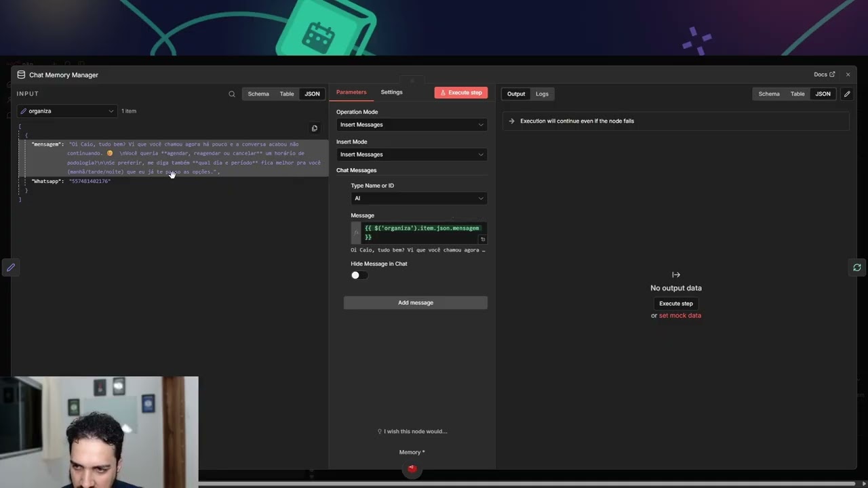Screen dimensions: 868x488
Task: Select the Logs tab
Action: (x=542, y=94)
